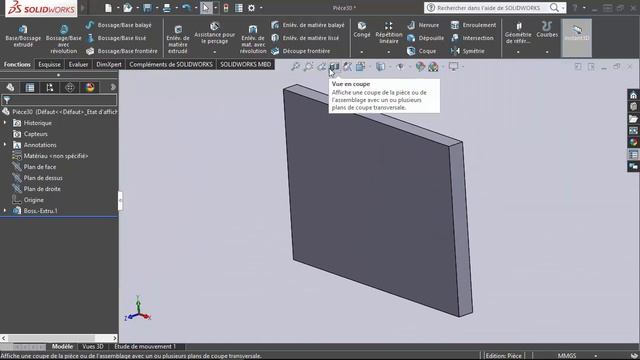Screen dimensions: 640x360
Task: Click the Enroulement tool
Action: 473,25
